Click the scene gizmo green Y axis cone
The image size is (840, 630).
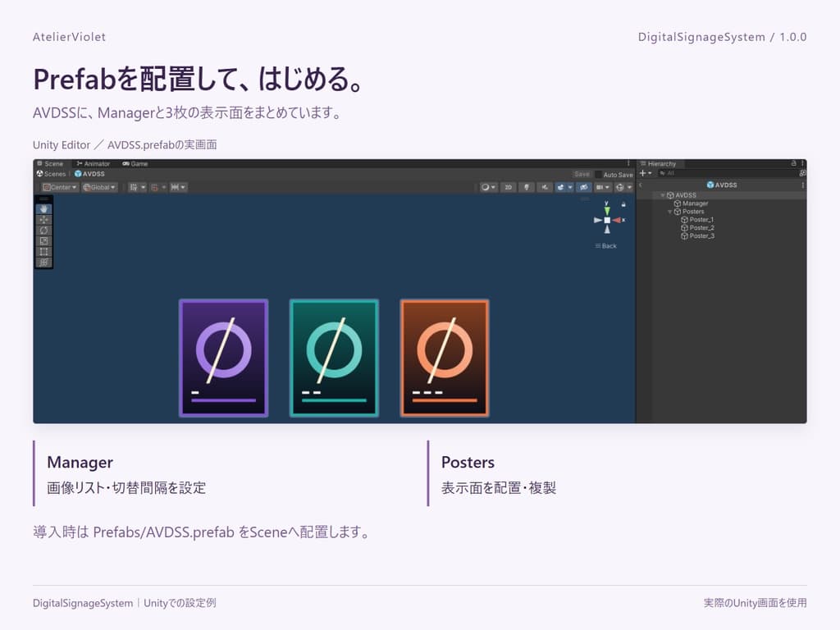[x=607, y=211]
